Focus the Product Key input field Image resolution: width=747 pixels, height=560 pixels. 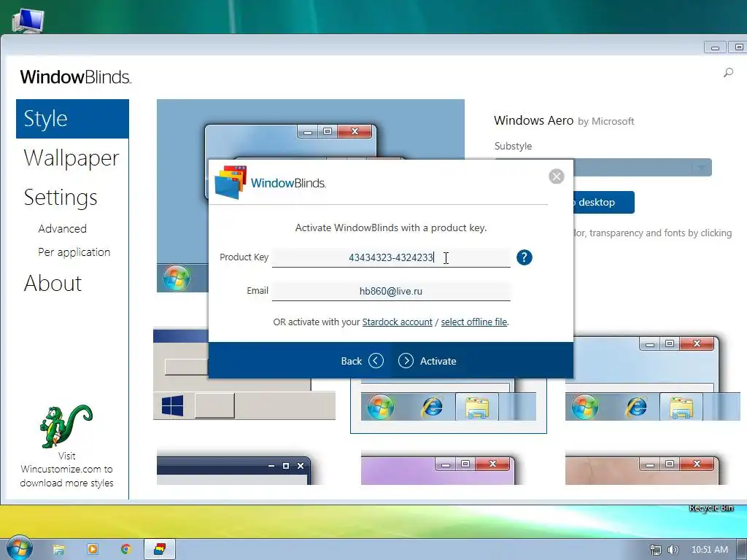[x=391, y=257]
